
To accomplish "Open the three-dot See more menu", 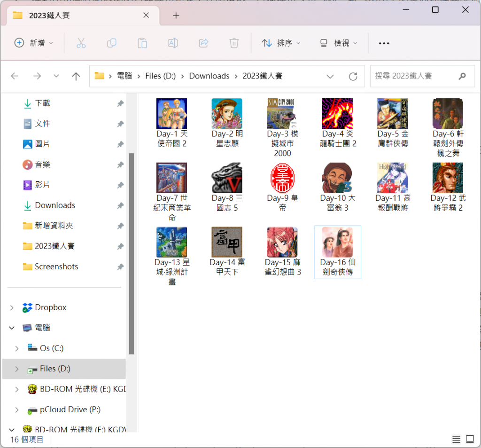I will point(384,43).
